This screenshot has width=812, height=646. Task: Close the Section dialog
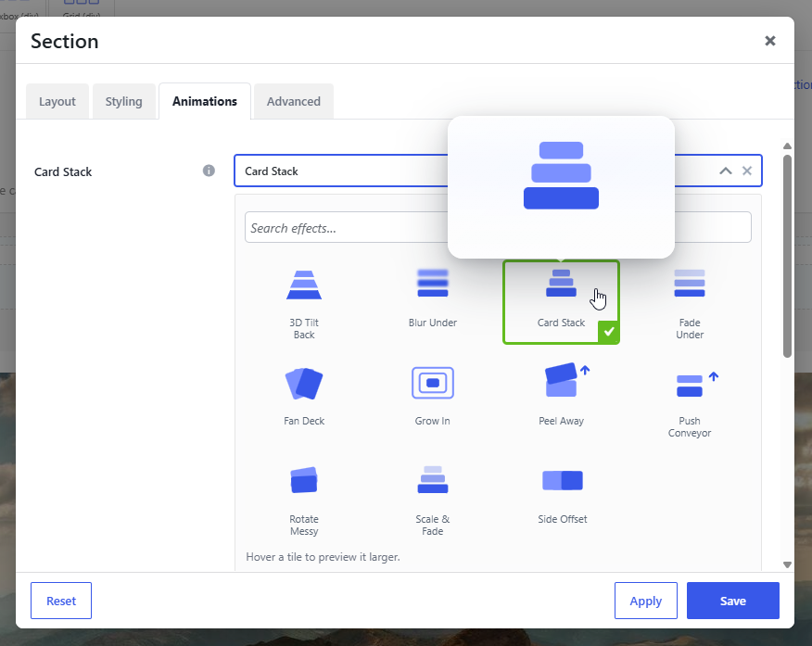click(x=770, y=41)
